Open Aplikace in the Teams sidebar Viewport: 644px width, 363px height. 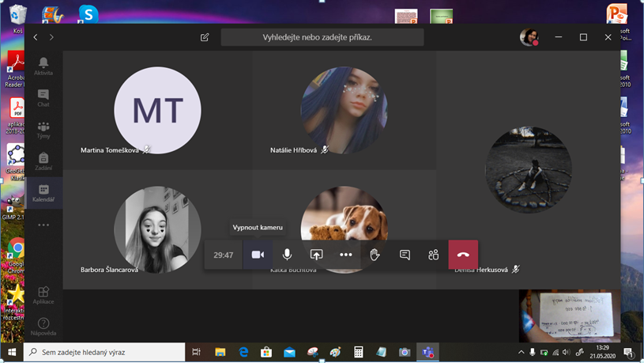click(x=43, y=295)
